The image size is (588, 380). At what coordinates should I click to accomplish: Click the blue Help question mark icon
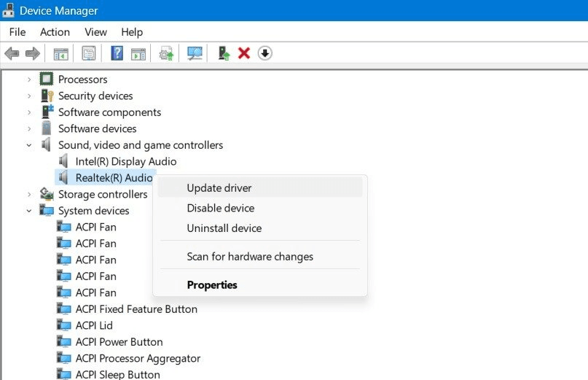coord(117,53)
